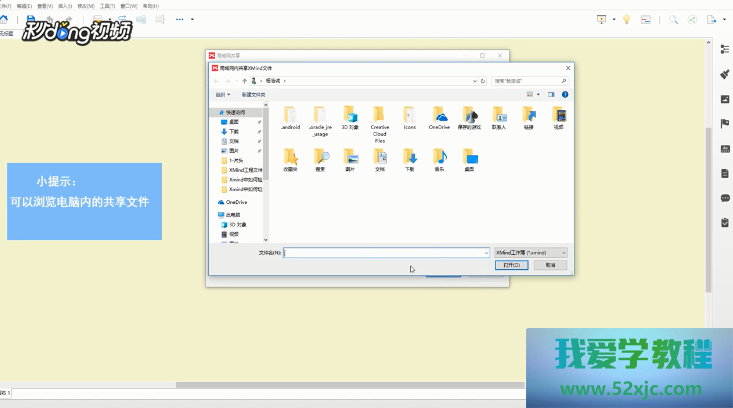Select Quick access in navigation pane

237,113
